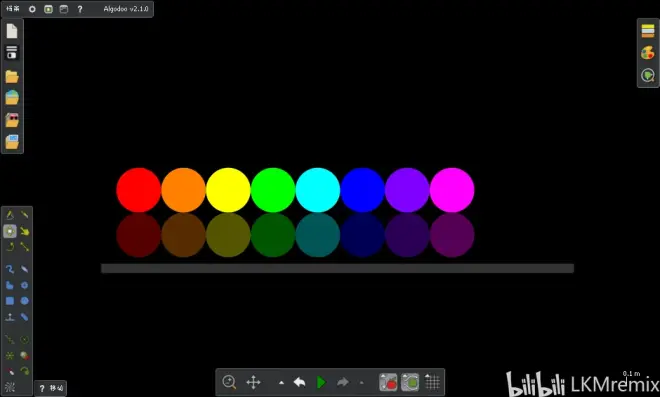The height and width of the screenshot is (397, 660).
Task: Select the starburst tool at toolbox bottom
Action: (x=10, y=387)
